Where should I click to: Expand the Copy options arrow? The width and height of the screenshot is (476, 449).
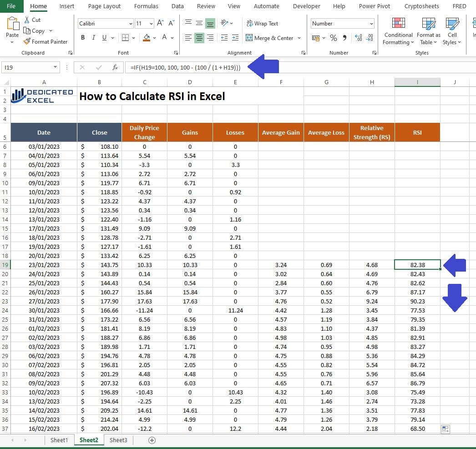(x=51, y=30)
